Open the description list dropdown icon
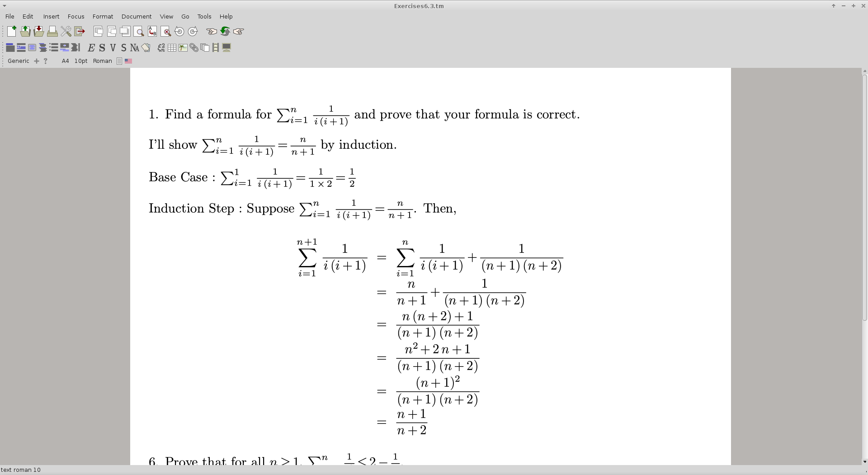868x475 pixels. point(64,47)
